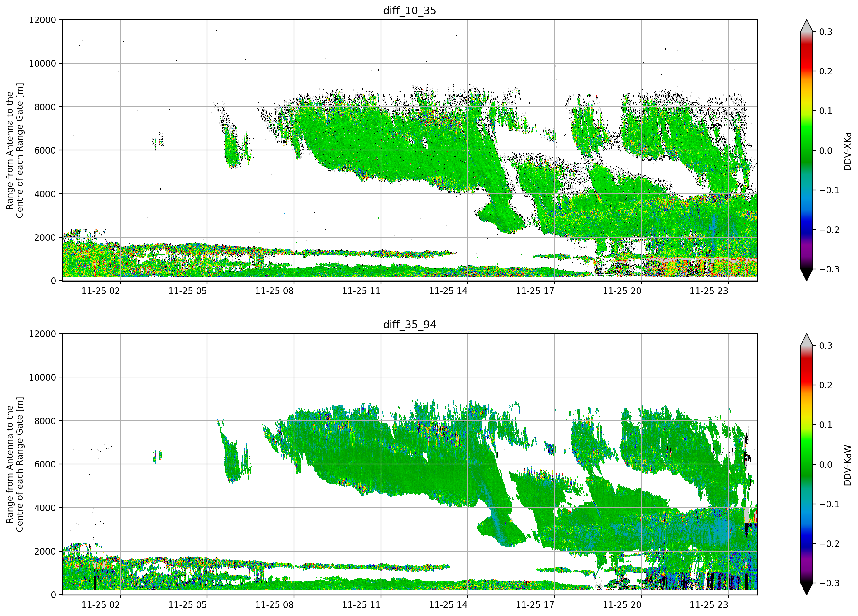Click the '11-25 11' x-tick under diff_35_94
This screenshot has width=858, height=616.
361,605
